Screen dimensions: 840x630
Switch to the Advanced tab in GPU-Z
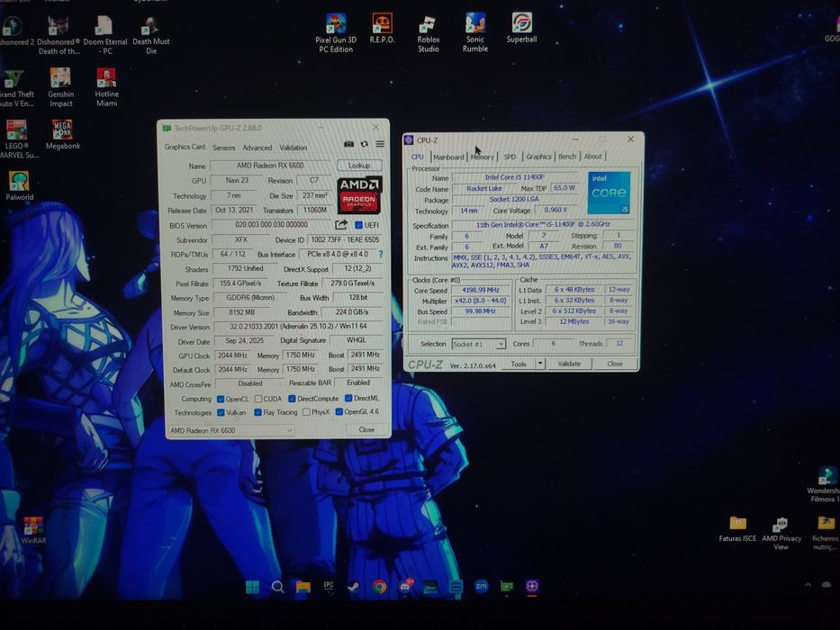[257, 148]
